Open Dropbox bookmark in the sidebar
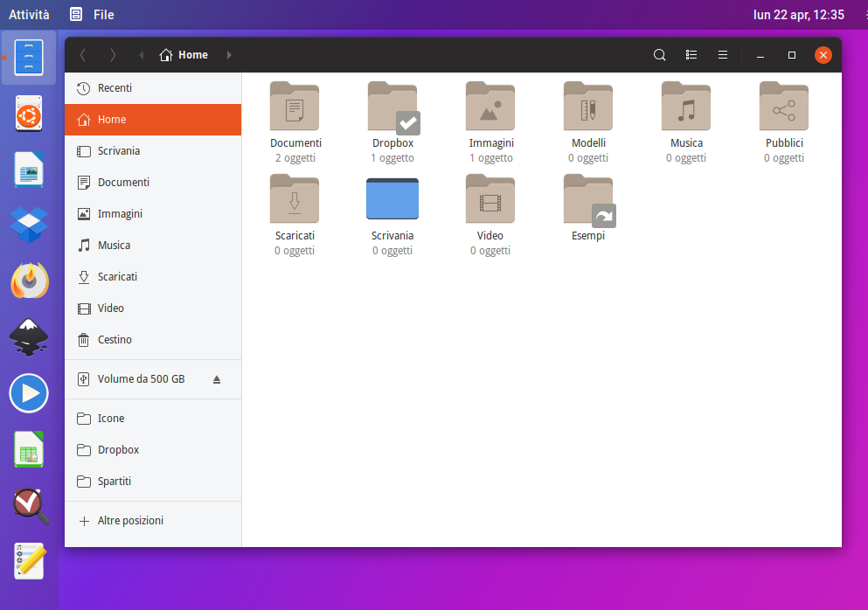The height and width of the screenshot is (610, 868). tap(153, 450)
